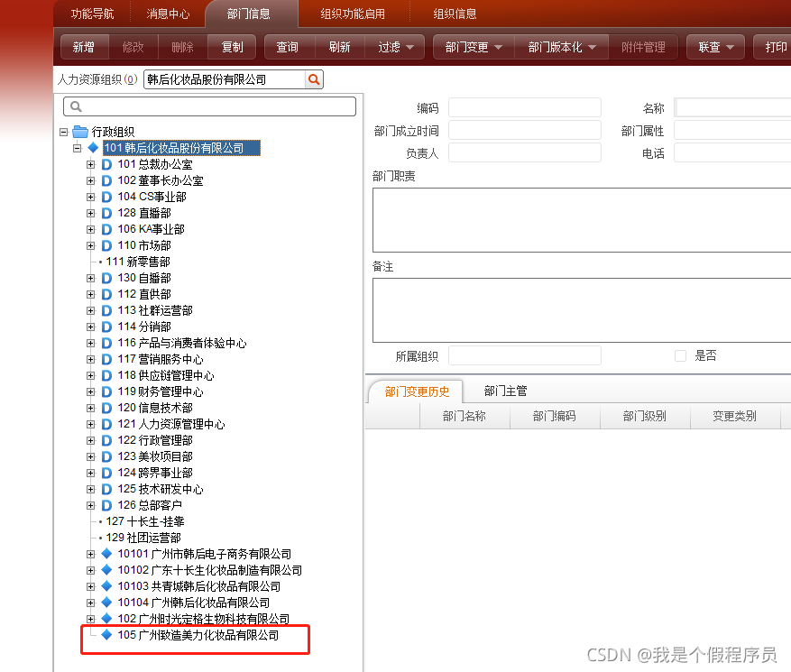Click the D icon beside 112 直供部
The height and width of the screenshot is (672, 791).
pyautogui.click(x=106, y=294)
